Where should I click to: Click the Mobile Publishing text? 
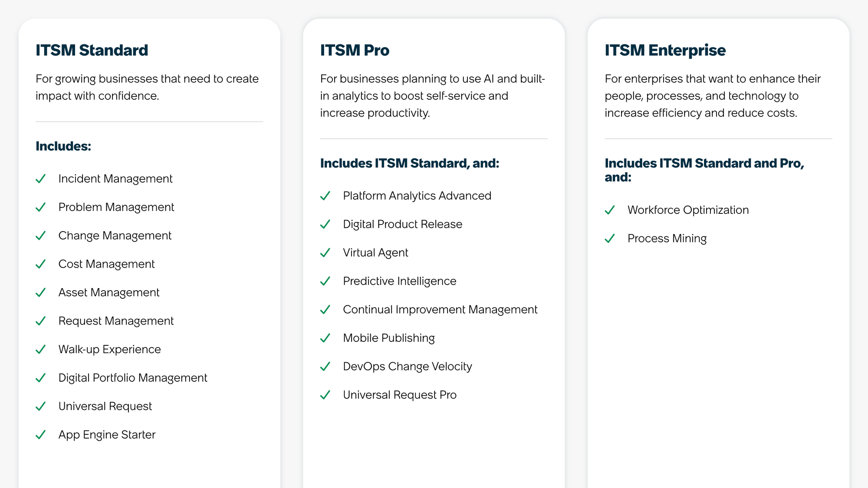(x=389, y=338)
